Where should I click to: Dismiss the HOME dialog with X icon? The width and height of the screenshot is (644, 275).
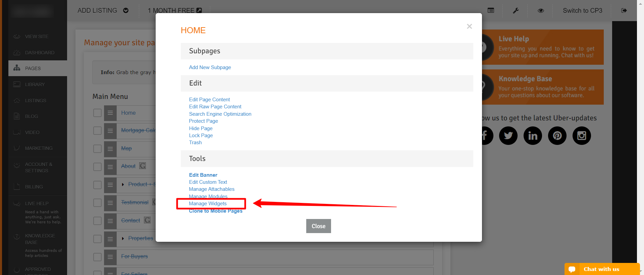pyautogui.click(x=470, y=26)
